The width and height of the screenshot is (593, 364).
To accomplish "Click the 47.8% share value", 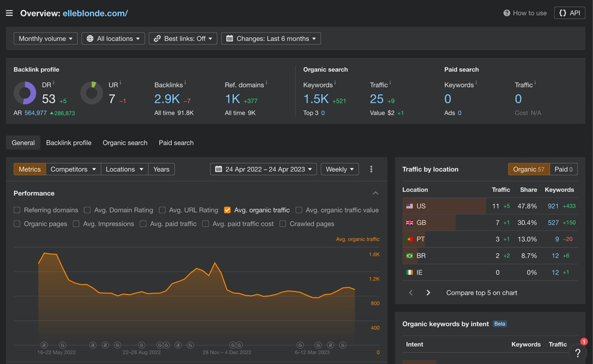I will pos(527,206).
